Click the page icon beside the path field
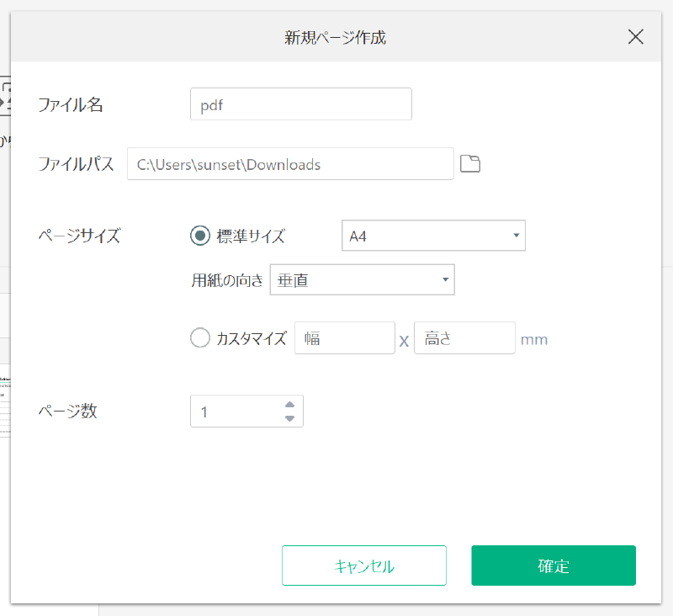Screen dimensions: 673x616 click(470, 163)
